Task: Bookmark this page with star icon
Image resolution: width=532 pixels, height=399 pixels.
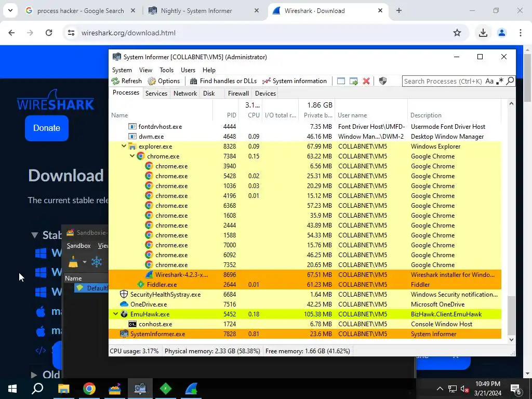Action: (x=457, y=33)
